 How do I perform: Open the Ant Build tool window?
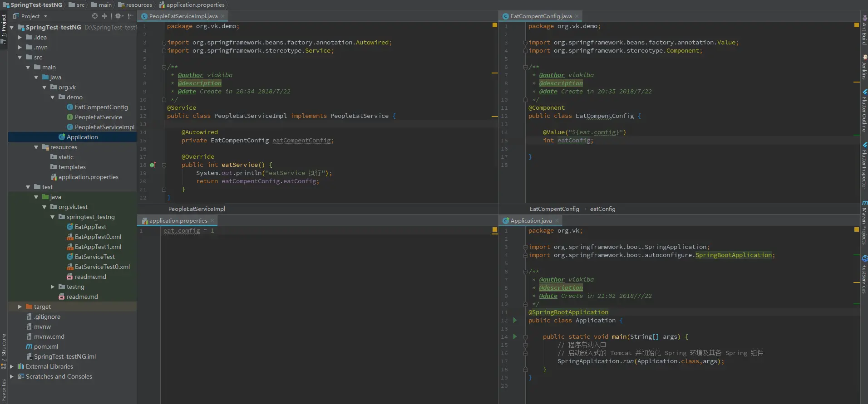point(864,30)
